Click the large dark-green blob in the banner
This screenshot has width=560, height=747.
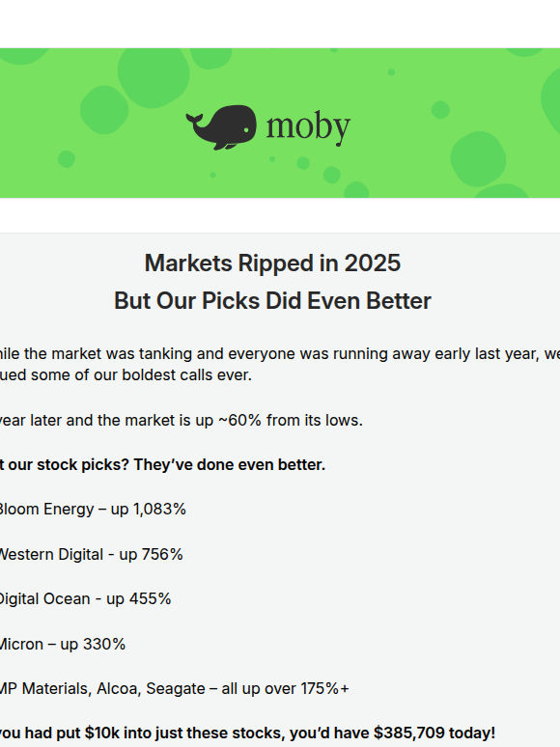pos(154,77)
